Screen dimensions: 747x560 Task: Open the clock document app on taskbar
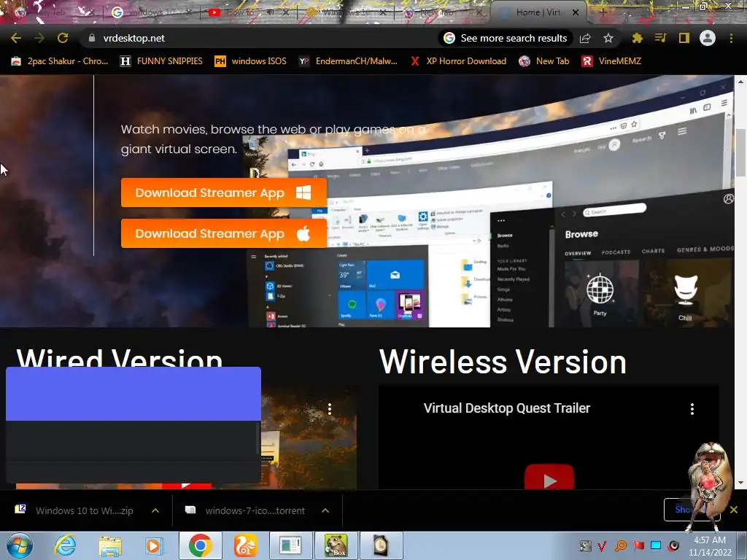(x=381, y=545)
